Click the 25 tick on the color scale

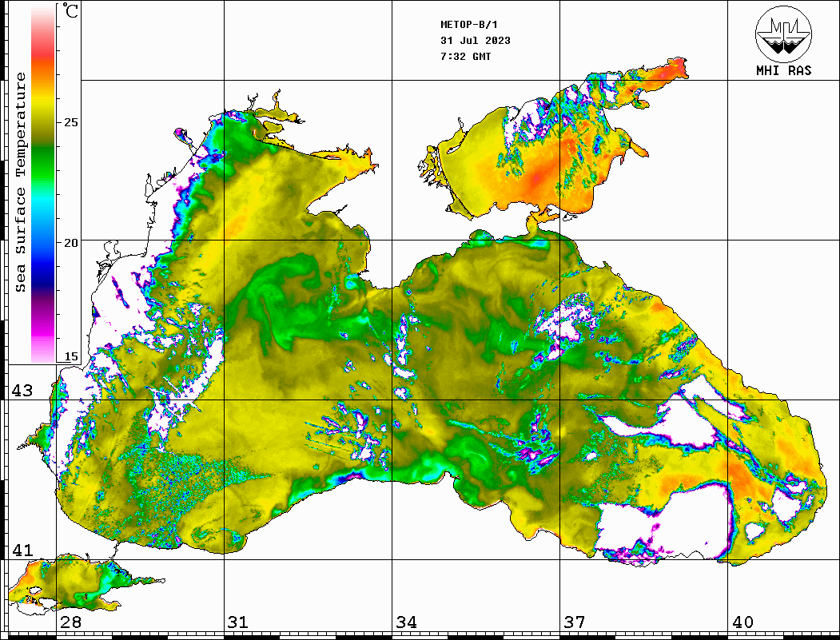[x=70, y=122]
